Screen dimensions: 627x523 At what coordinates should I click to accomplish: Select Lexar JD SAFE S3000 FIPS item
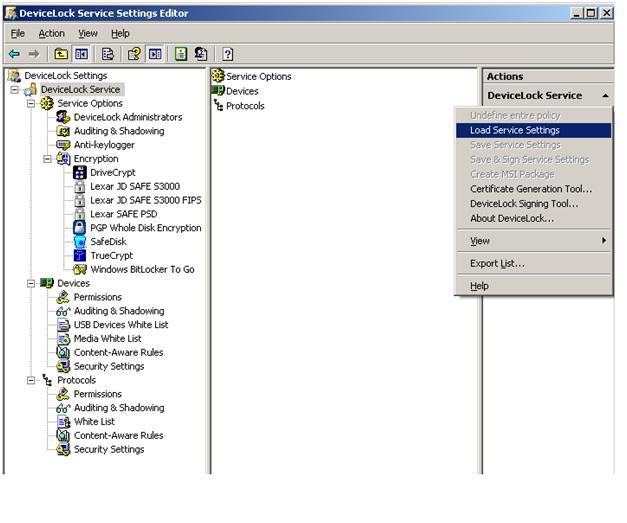(146, 200)
